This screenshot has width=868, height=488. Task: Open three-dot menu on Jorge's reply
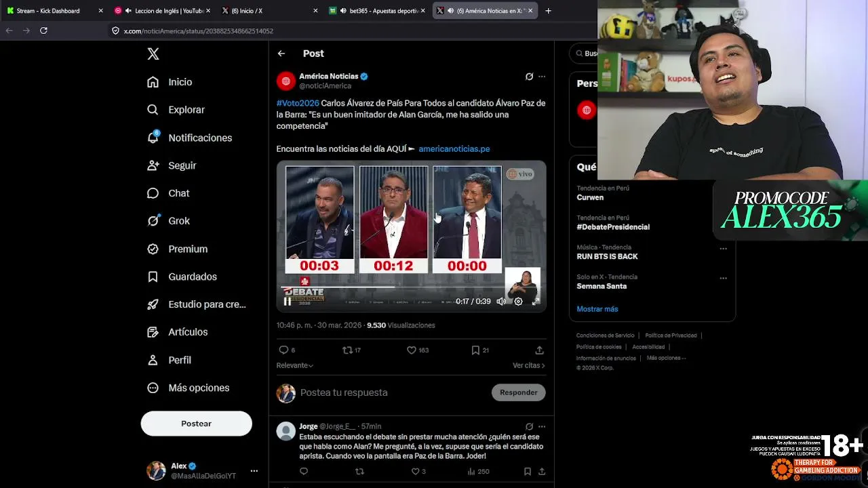(x=541, y=427)
